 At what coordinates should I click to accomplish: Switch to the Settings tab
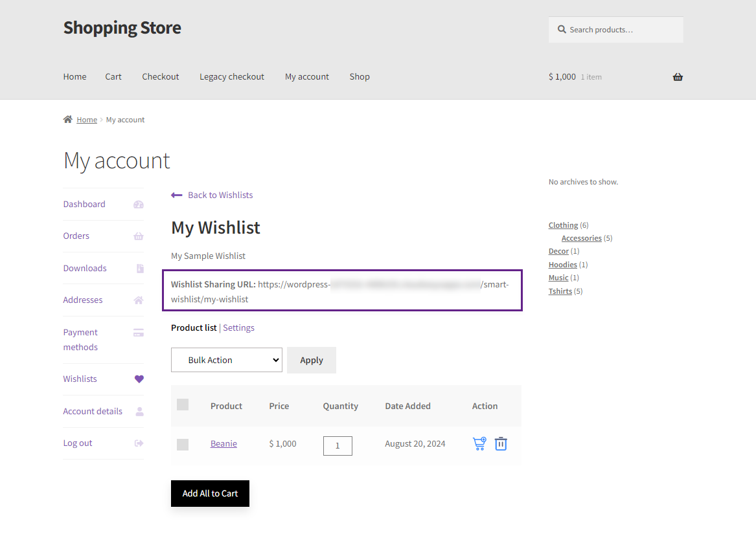(x=238, y=328)
